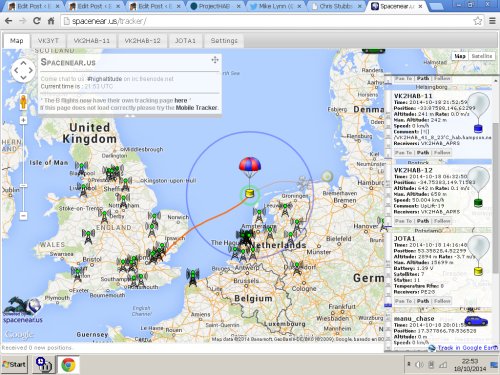Screen dimensions: 500x375
Task: Click the vehicle list scrollbar thumb
Action: [495, 197]
